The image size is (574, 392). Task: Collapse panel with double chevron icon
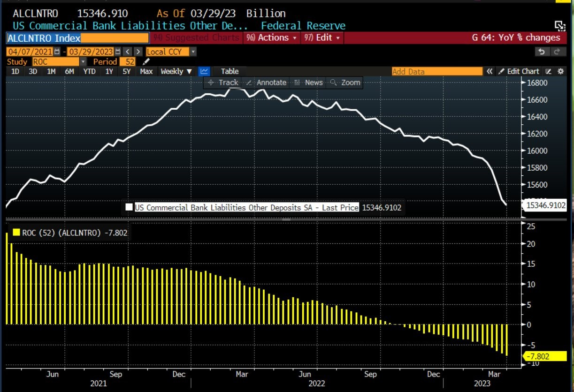490,71
